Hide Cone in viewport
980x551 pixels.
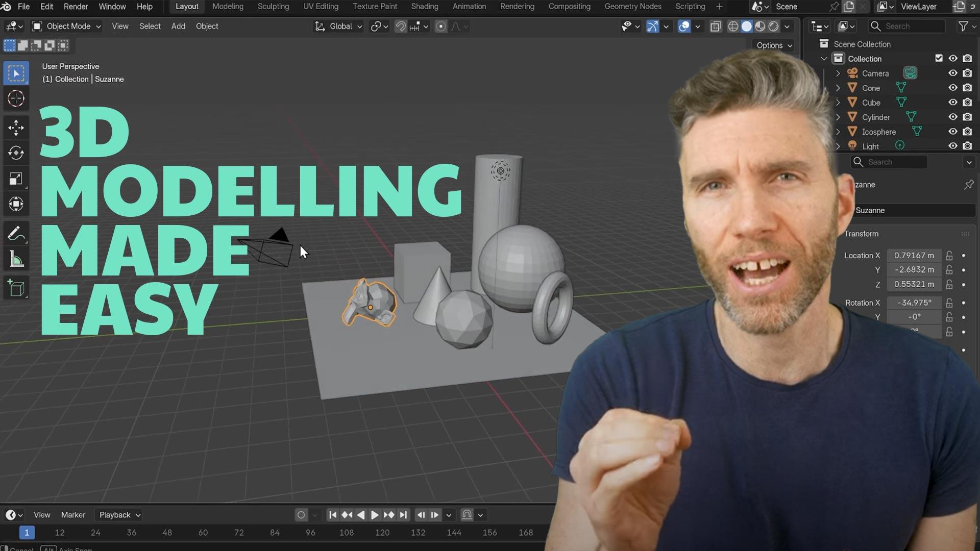click(952, 88)
